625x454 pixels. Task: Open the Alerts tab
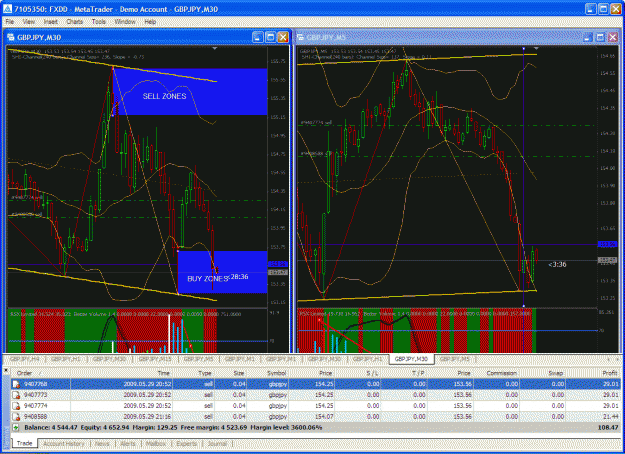coord(128,443)
